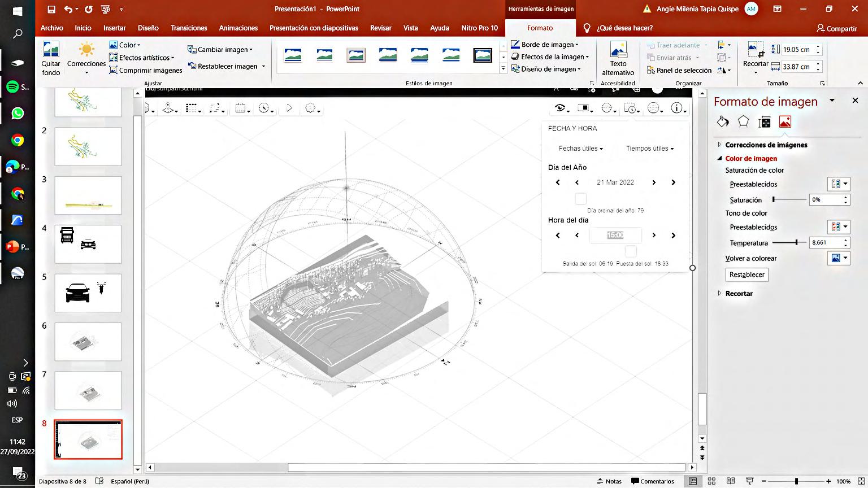This screenshot has height=488, width=868.
Task: Click the Saturación slider
Action: point(789,199)
